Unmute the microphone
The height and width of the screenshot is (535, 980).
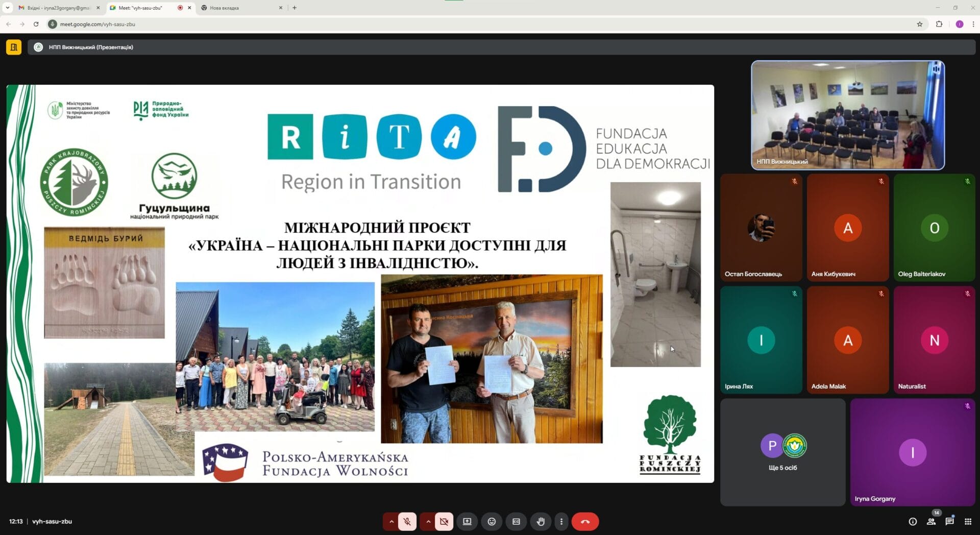tap(407, 521)
